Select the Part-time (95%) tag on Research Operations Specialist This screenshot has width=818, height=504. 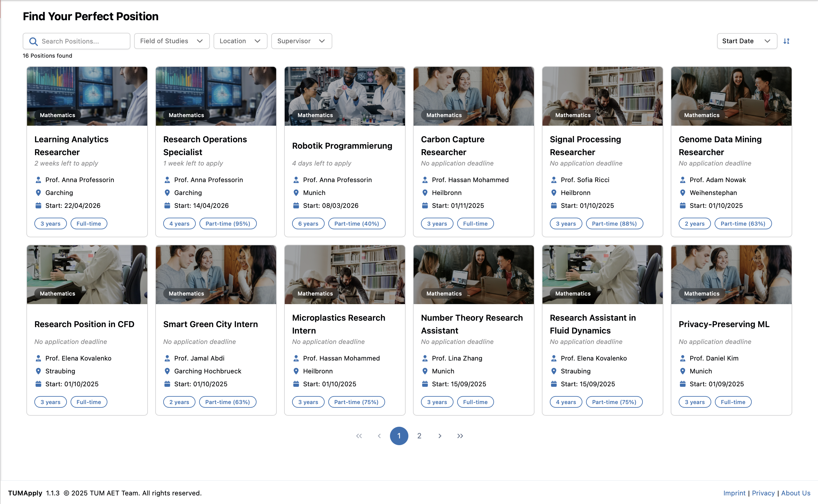point(228,223)
